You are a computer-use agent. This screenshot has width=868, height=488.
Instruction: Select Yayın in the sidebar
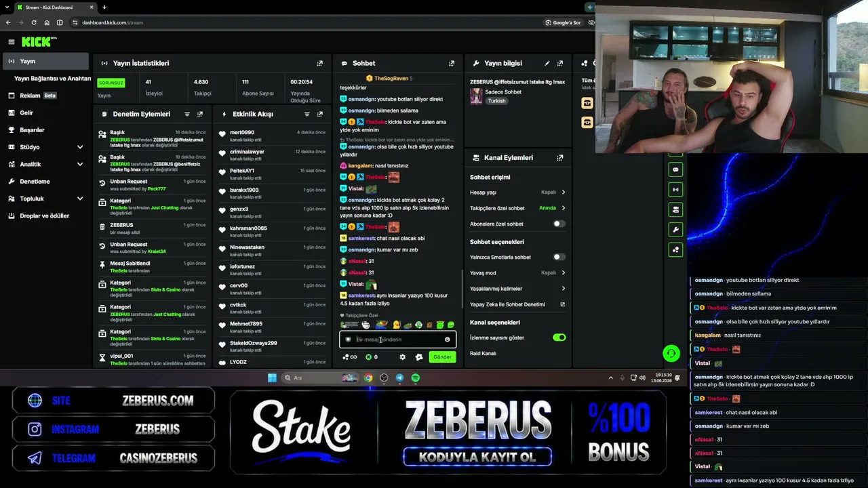click(x=45, y=61)
